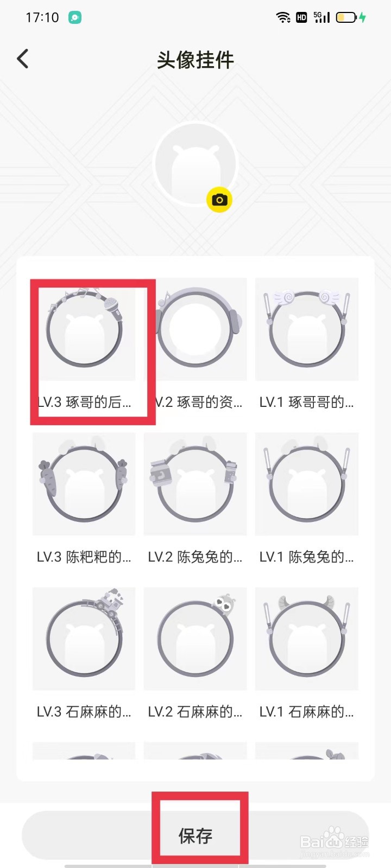Choose the LV.1 陈兔兔 bunny-ear frame

pos(307,484)
